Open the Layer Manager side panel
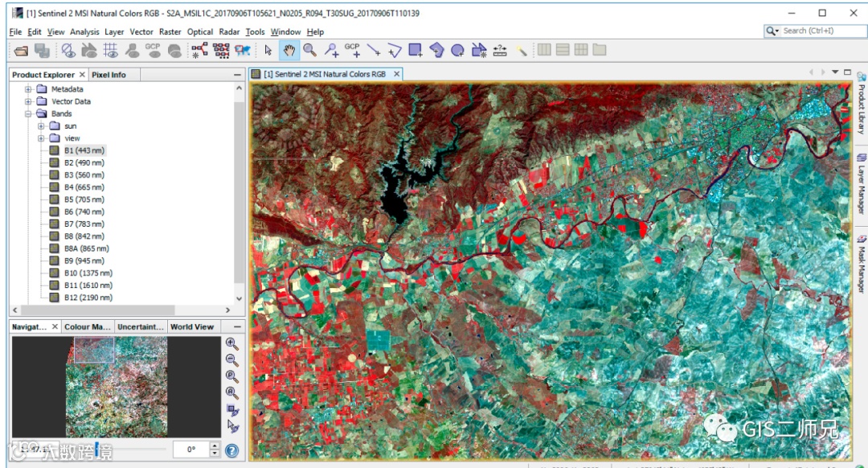868x468 pixels. pos(862,185)
